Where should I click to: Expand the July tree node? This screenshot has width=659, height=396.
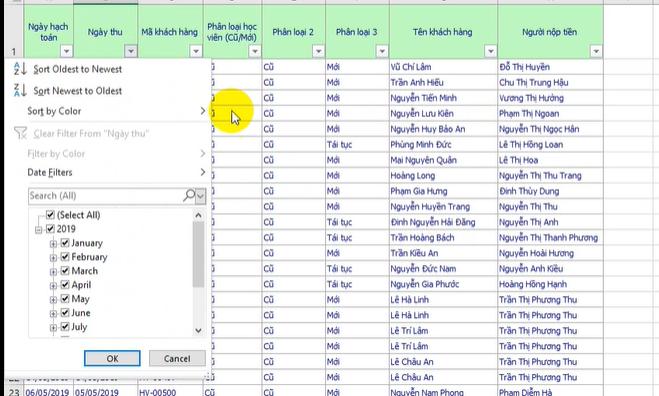[53, 327]
